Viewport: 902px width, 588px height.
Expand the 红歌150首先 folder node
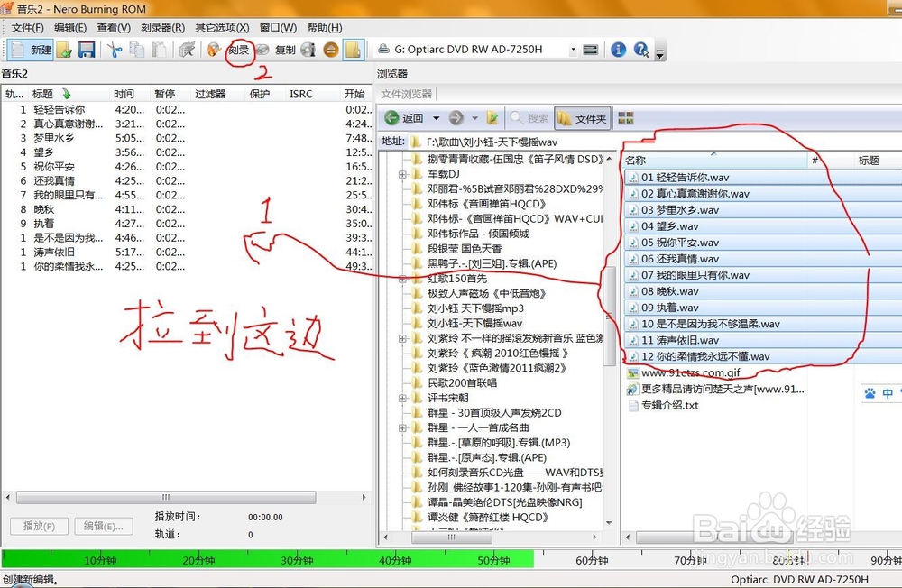(402, 279)
